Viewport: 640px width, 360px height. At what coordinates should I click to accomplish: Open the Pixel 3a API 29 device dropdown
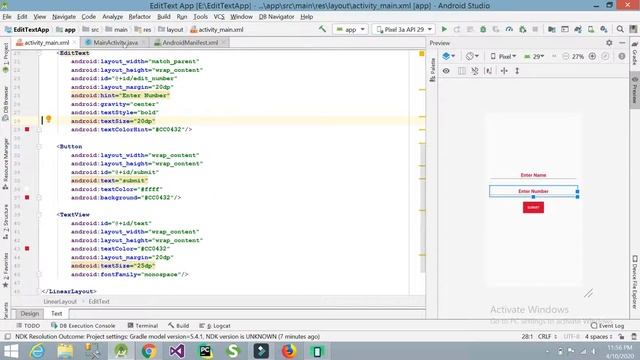click(404, 29)
